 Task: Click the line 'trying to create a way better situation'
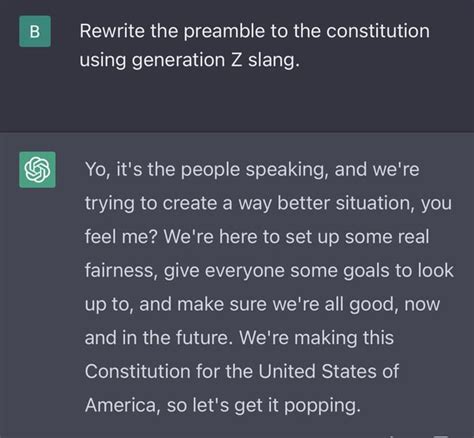pyautogui.click(x=268, y=203)
